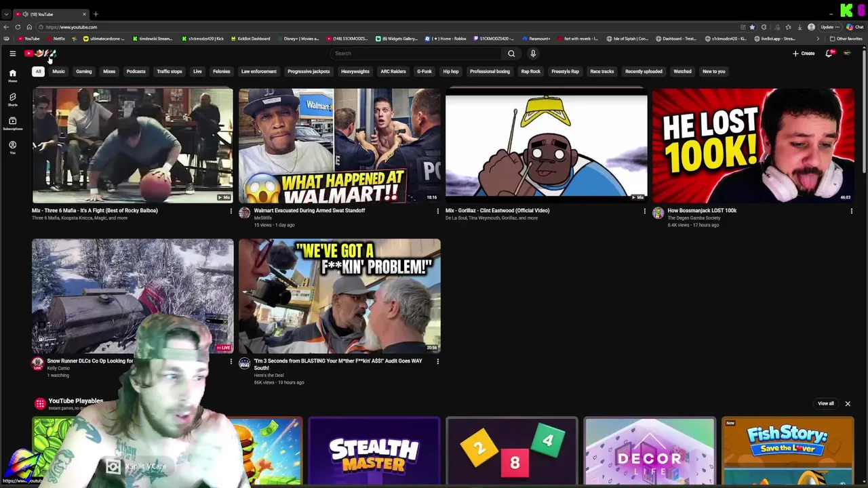Select the Professional boxing filter chip
868x488 pixels.
point(490,71)
